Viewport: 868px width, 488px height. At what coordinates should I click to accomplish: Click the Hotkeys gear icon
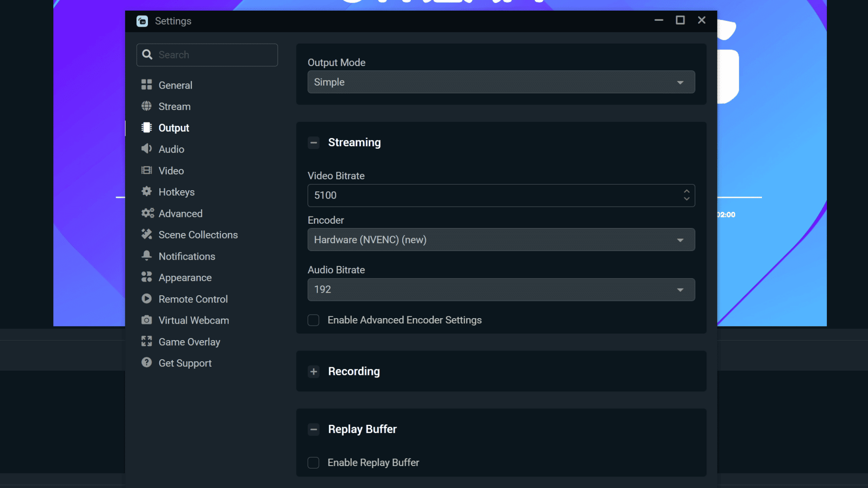146,191
